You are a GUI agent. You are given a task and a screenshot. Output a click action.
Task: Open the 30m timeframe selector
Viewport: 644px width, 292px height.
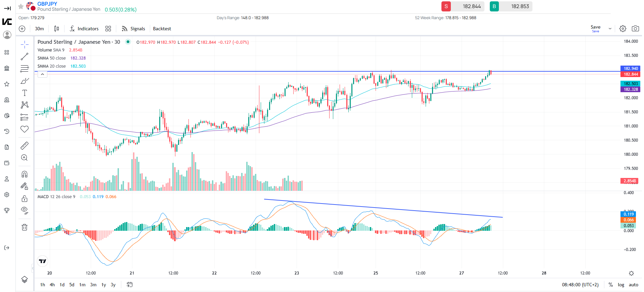click(x=39, y=29)
